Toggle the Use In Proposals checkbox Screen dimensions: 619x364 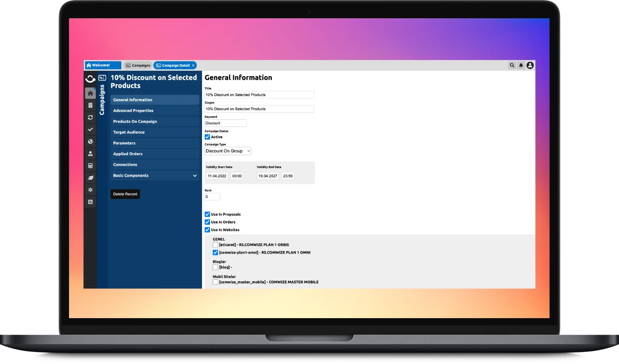tap(207, 214)
